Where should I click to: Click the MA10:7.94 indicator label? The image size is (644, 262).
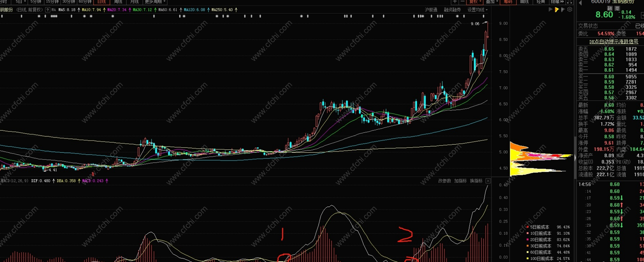[92, 10]
